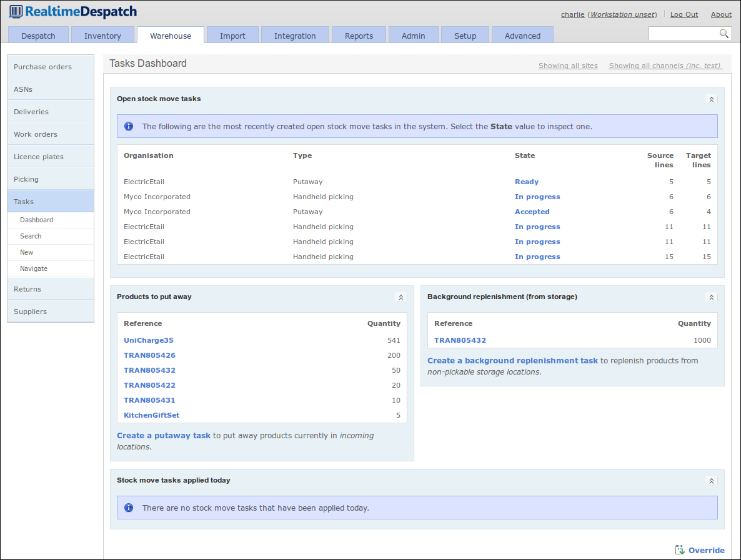Viewport: 741px width, 560px height.
Task: Click the Target lines column header
Action: tap(699, 160)
